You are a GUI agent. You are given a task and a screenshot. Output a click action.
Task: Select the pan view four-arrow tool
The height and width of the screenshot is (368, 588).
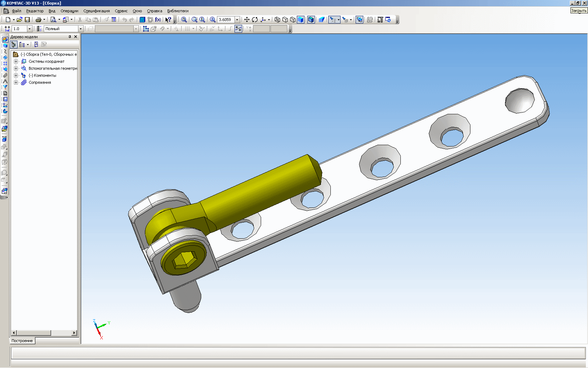tap(247, 20)
